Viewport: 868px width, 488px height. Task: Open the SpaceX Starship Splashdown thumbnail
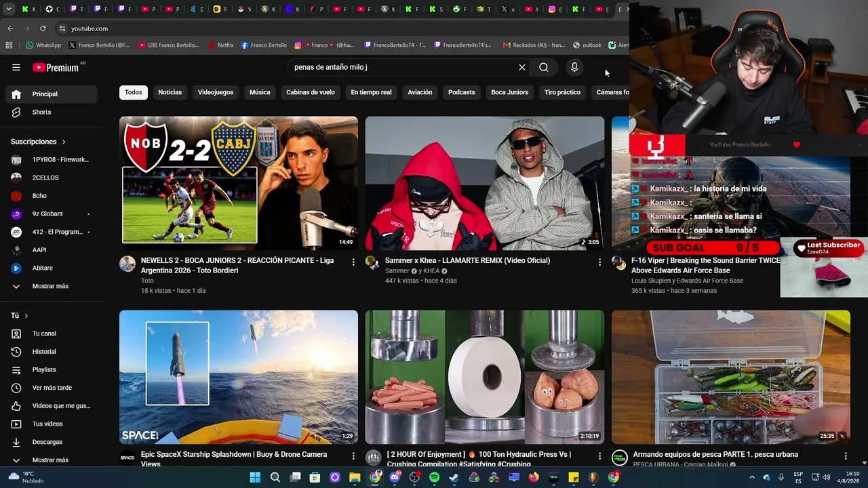(239, 378)
